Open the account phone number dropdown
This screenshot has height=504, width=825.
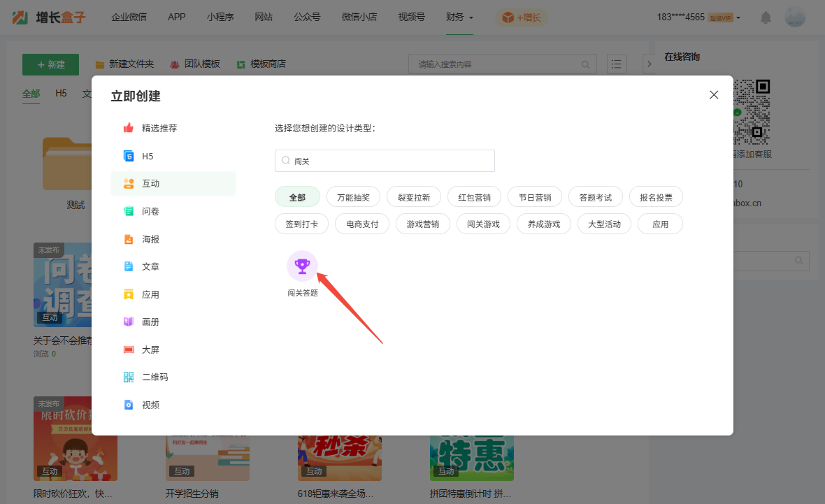(x=698, y=17)
